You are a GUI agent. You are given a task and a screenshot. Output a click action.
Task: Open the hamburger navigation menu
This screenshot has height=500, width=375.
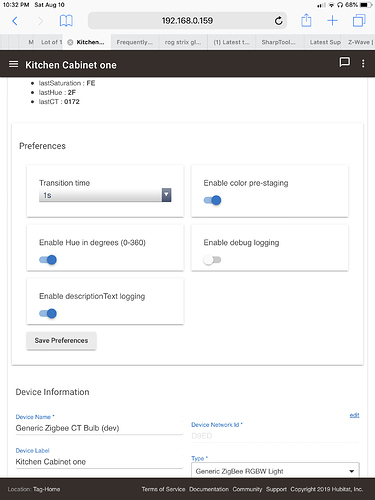[13, 64]
